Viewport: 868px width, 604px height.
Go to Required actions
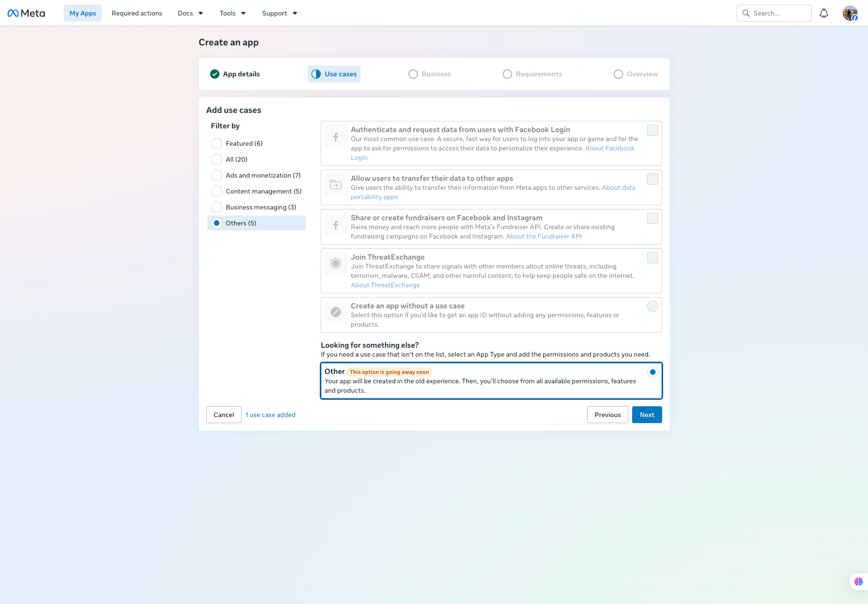coord(137,13)
